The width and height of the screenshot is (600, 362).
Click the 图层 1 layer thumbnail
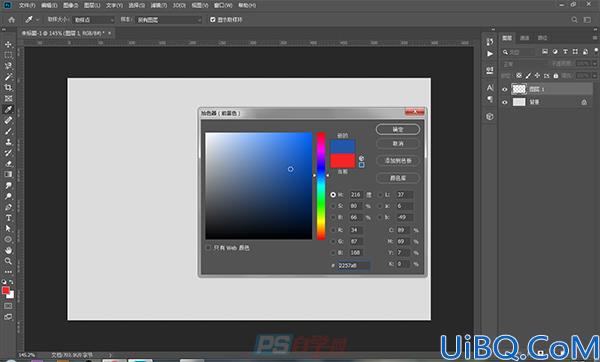coord(519,89)
